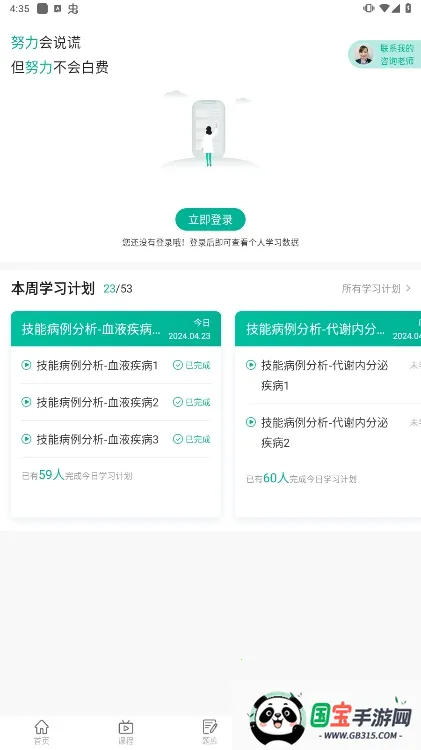421x750 pixels.
Task: Click 今日 label on blood disease card
Action: click(x=202, y=323)
